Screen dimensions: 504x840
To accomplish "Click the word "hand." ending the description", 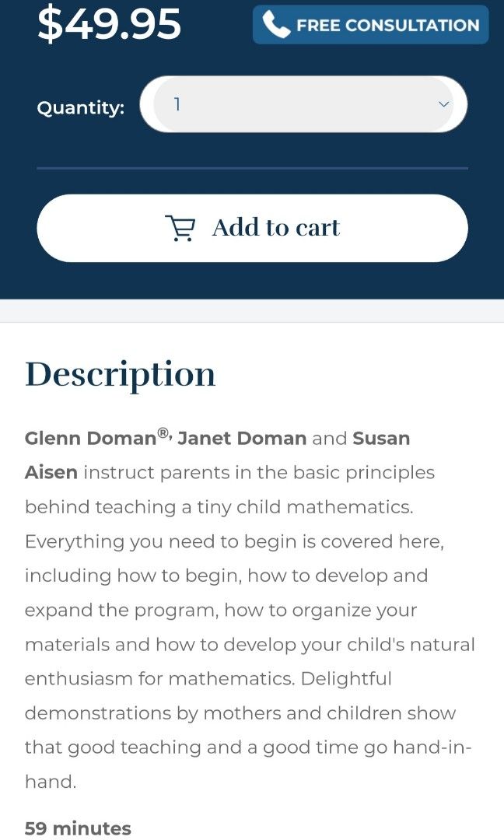I will click(x=51, y=782).
